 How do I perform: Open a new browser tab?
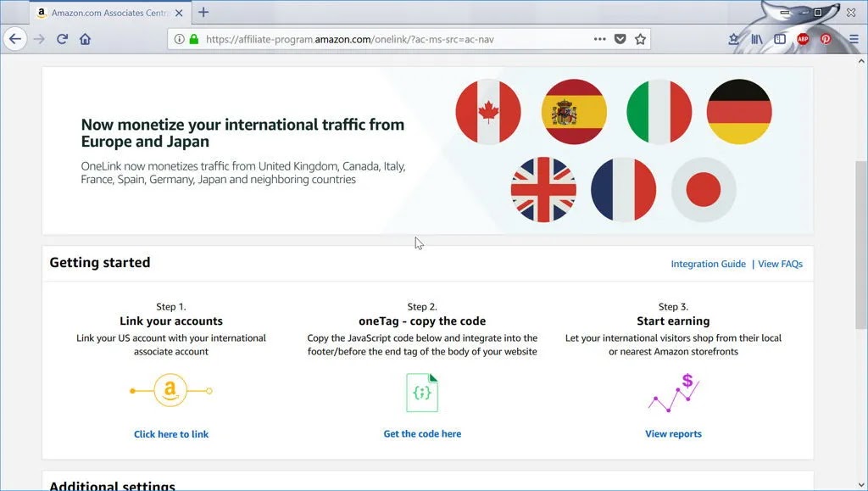pos(203,12)
